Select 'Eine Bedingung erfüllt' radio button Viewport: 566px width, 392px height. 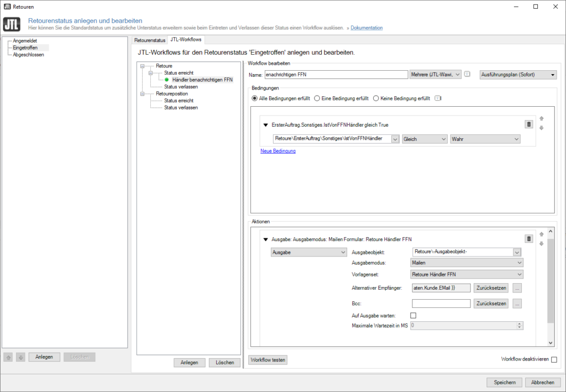317,98
